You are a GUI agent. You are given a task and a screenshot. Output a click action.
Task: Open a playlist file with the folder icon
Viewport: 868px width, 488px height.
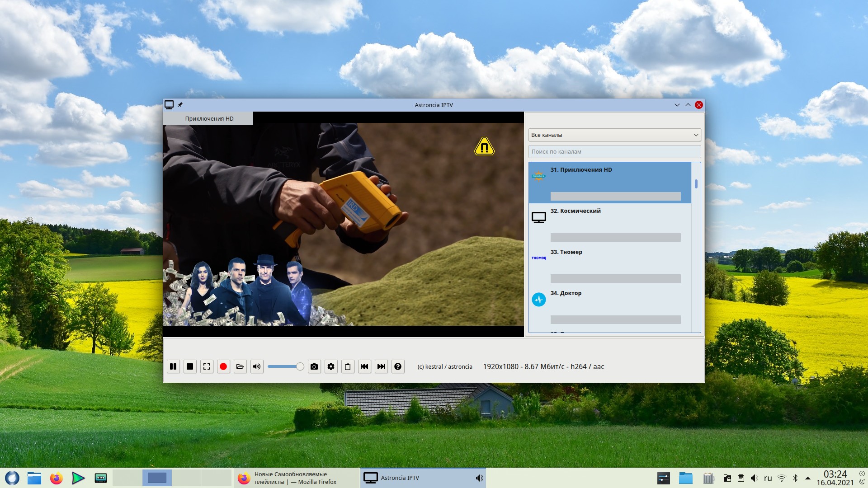[240, 366]
